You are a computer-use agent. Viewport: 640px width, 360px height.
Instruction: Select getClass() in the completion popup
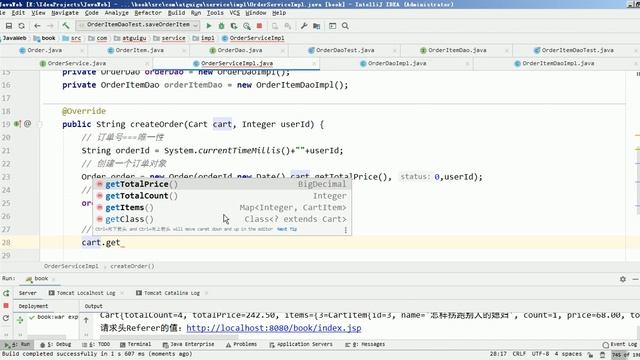pyautogui.click(x=222, y=219)
